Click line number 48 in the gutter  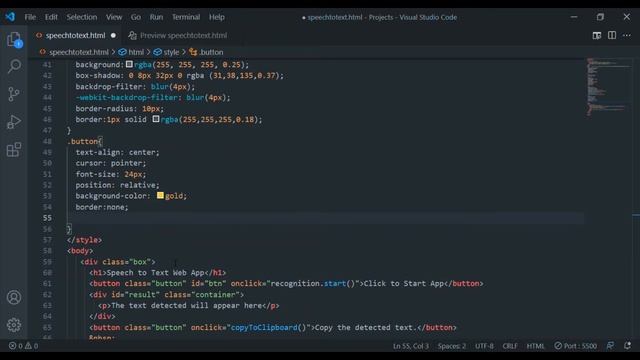[47, 141]
